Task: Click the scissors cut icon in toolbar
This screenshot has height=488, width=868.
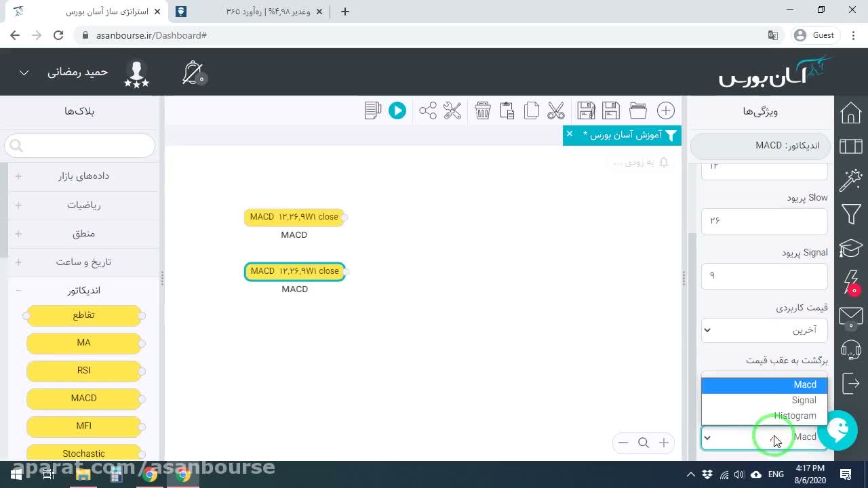Action: click(x=556, y=110)
